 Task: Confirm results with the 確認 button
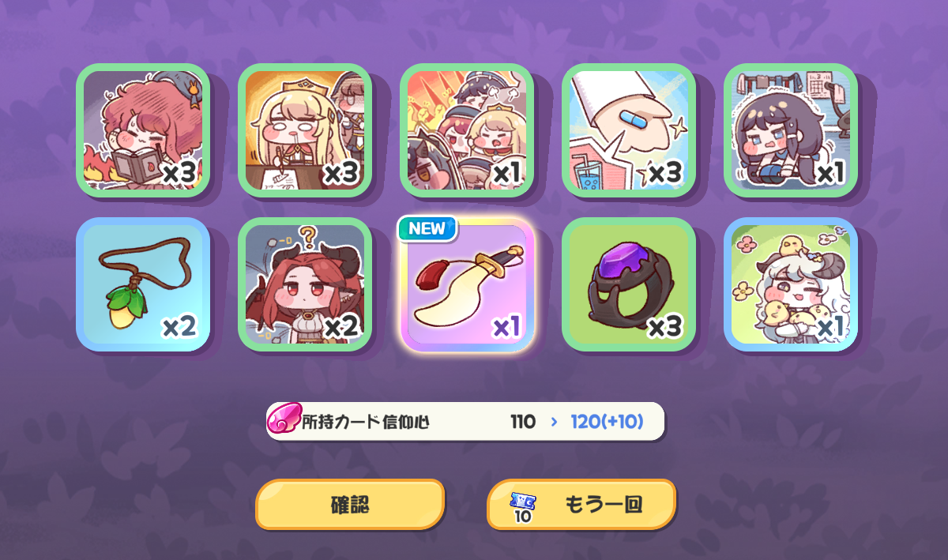pos(350,504)
